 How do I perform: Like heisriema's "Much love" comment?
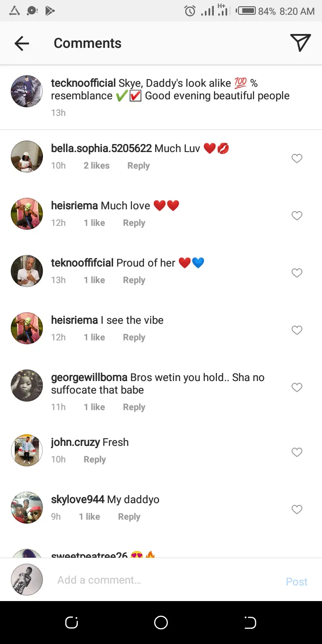point(297,216)
